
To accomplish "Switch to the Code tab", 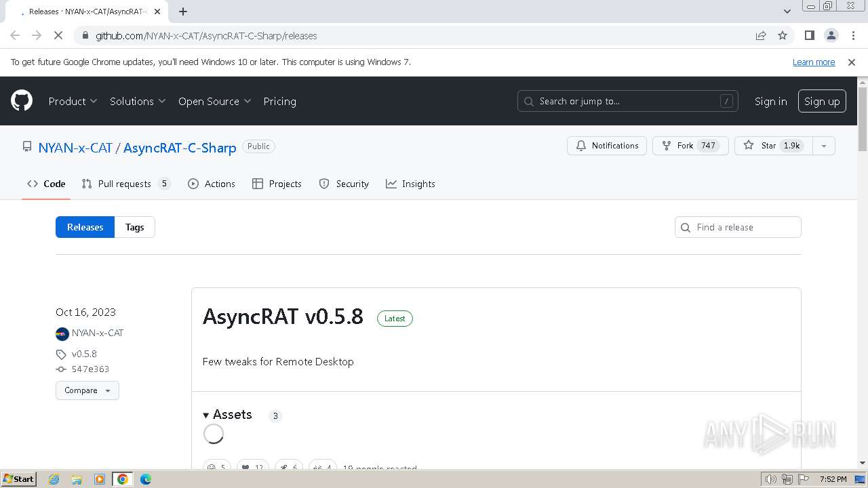I will click(x=46, y=184).
